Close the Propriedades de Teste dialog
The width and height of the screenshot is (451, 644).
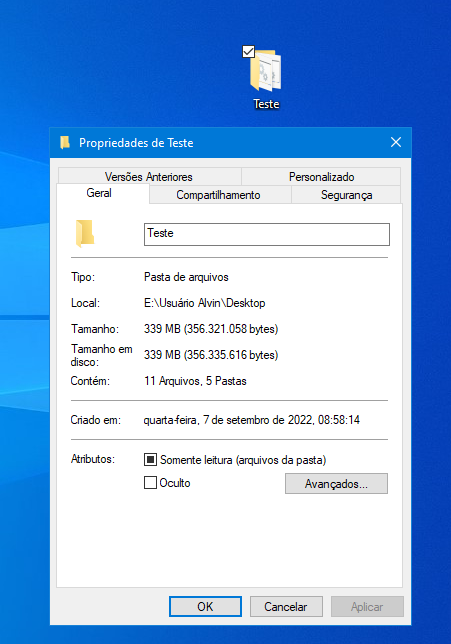tap(396, 143)
